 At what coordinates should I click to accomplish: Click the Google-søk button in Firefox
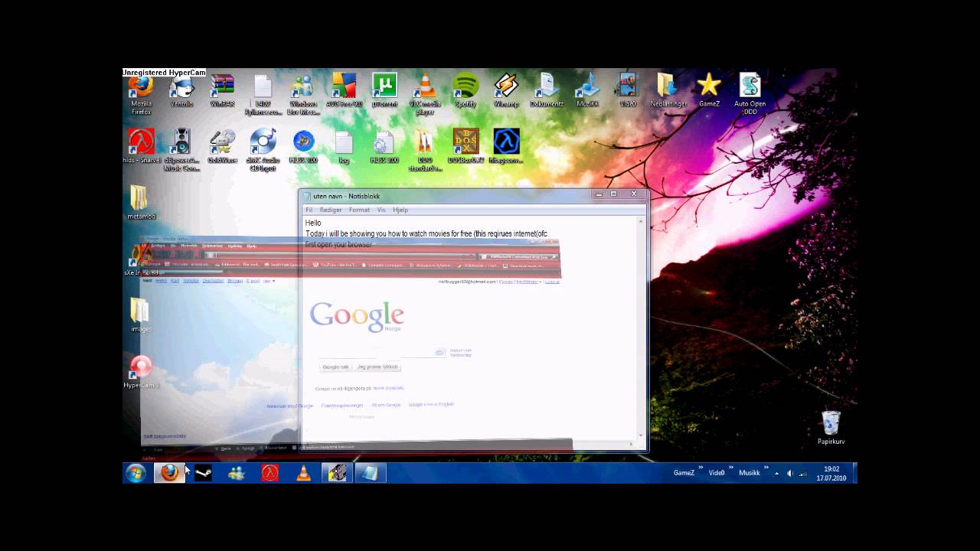tap(335, 367)
